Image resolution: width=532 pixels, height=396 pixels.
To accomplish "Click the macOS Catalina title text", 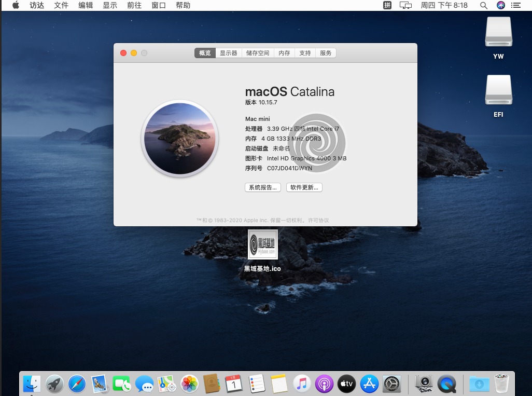I will [x=290, y=92].
